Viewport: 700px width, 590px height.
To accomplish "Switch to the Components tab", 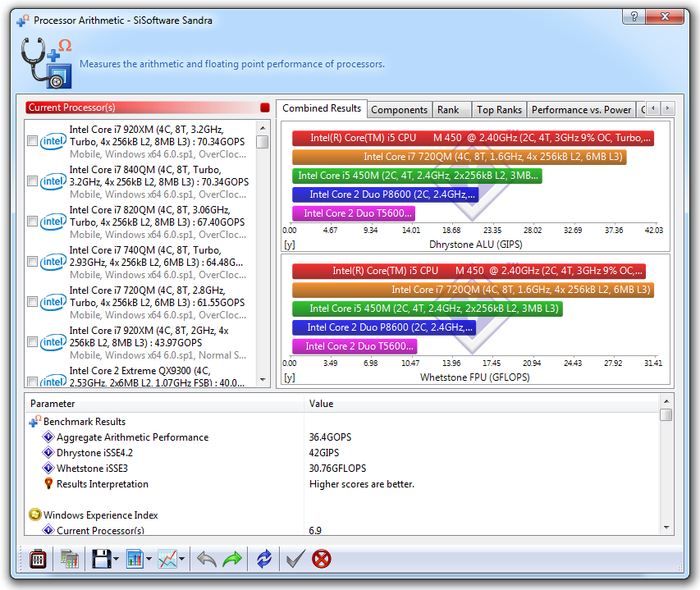I will click(x=399, y=110).
